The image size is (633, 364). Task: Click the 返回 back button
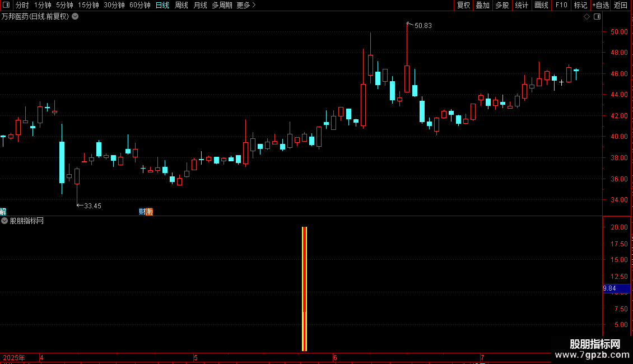tap(621, 5)
